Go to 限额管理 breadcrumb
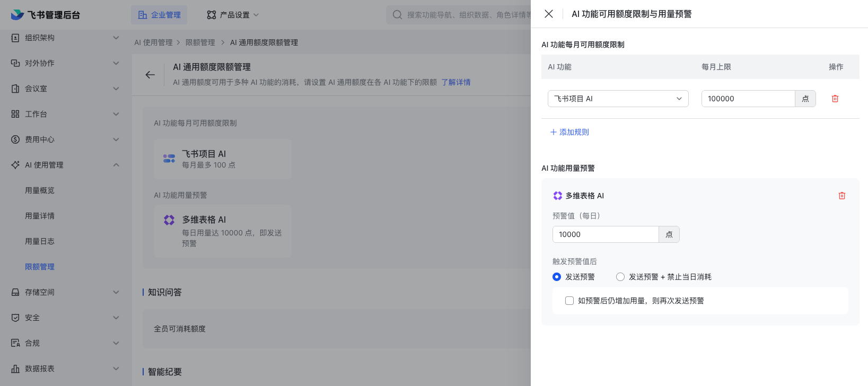 pyautogui.click(x=200, y=42)
